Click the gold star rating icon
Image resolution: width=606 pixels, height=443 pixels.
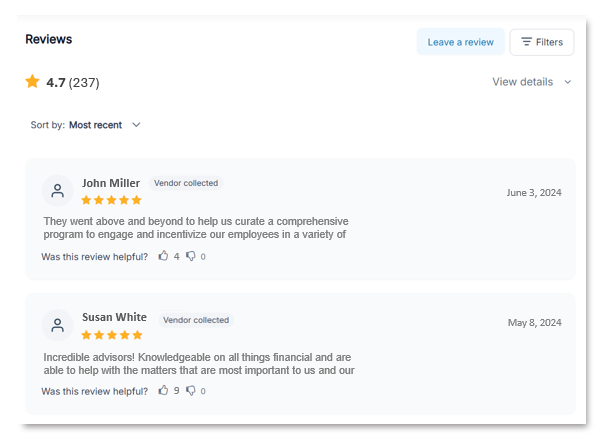tap(33, 82)
